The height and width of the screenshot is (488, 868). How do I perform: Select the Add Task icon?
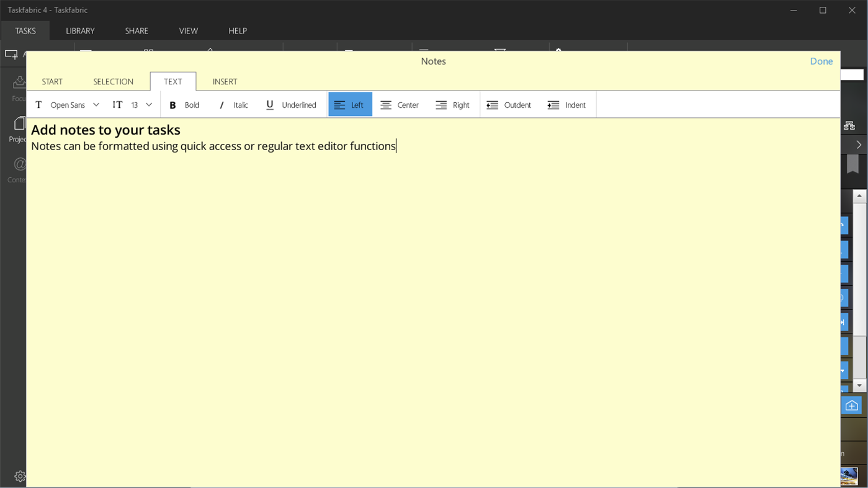tap(11, 55)
